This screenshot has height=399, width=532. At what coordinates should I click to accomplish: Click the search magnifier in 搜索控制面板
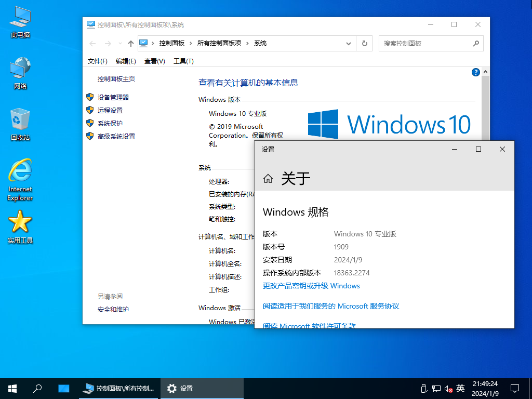pos(476,44)
